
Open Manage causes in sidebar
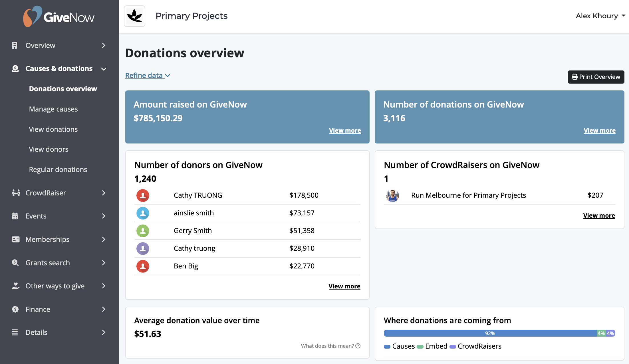[53, 109]
